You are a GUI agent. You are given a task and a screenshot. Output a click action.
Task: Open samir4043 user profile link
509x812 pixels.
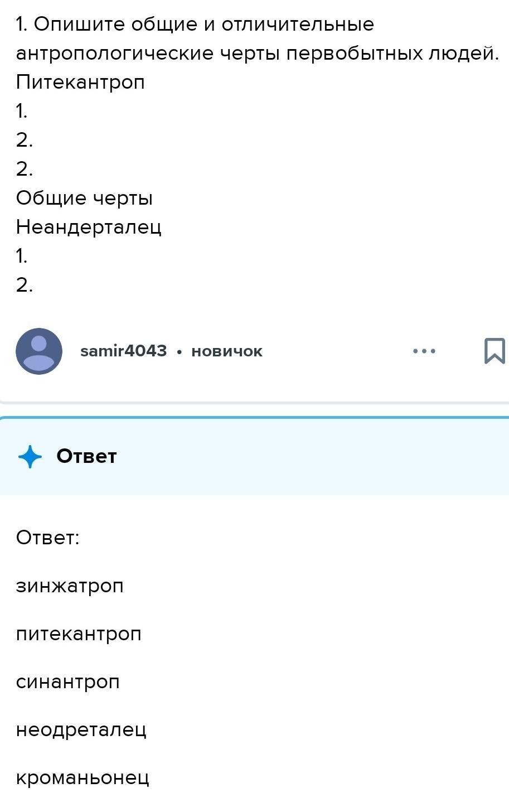pyautogui.click(x=123, y=351)
